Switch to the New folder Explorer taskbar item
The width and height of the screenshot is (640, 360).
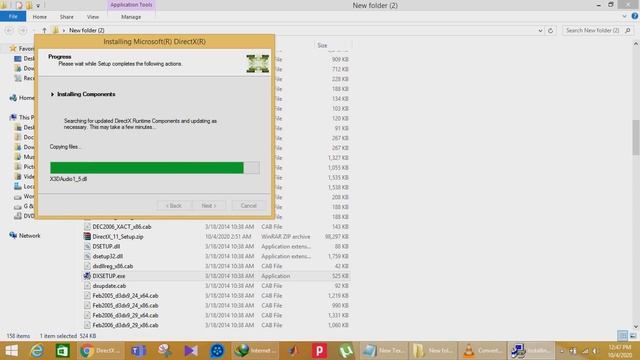(433, 351)
